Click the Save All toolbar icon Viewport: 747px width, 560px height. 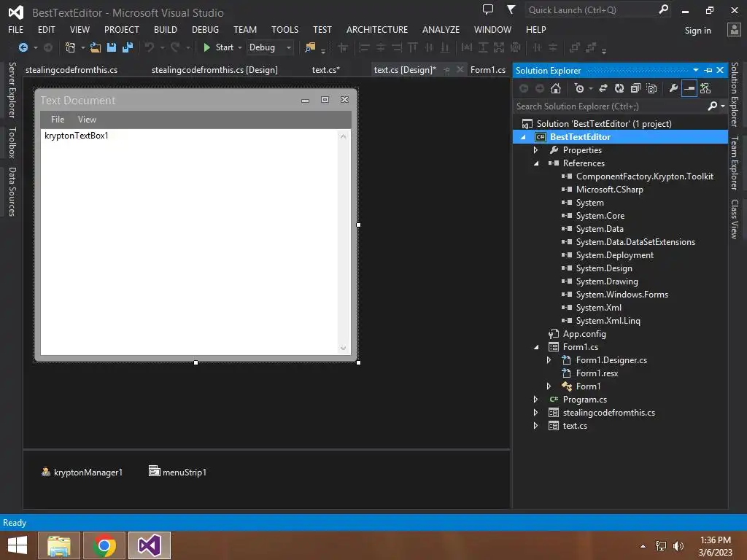(x=128, y=47)
